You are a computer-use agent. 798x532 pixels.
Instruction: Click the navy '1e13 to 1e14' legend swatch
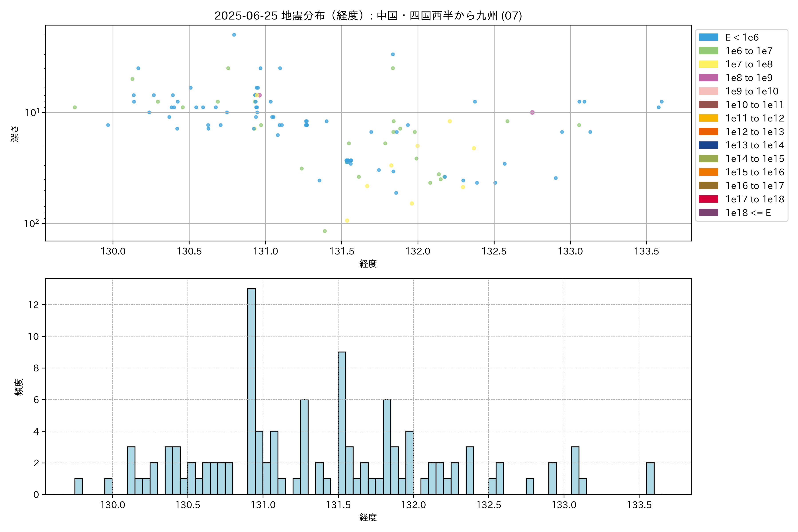pos(708,145)
